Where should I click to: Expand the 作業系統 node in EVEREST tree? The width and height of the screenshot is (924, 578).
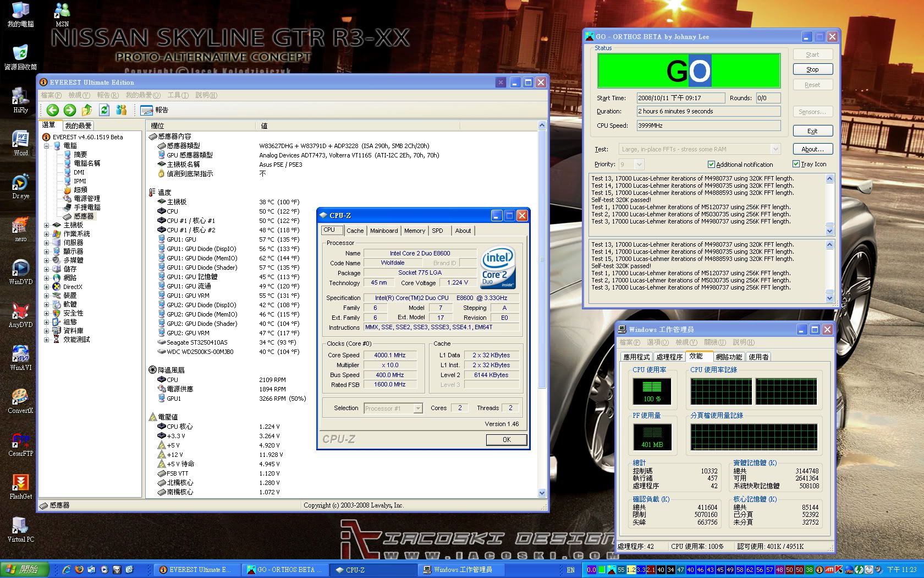(47, 234)
